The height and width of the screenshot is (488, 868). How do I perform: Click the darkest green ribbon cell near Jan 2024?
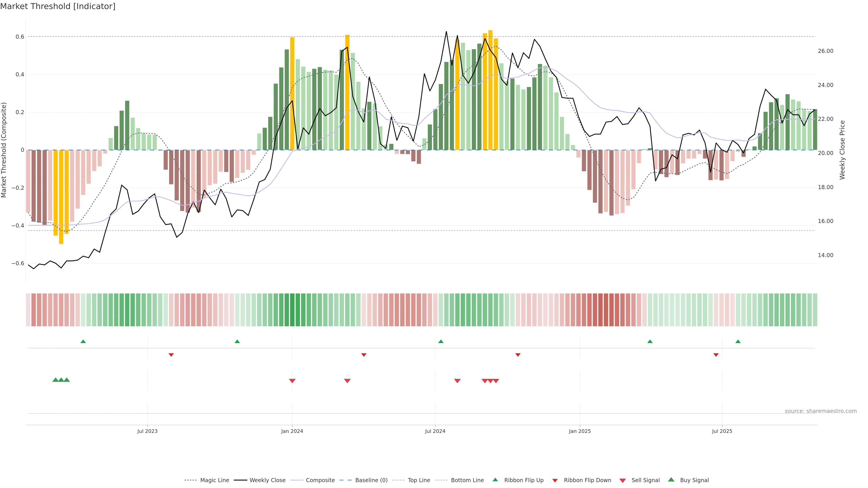pos(292,310)
